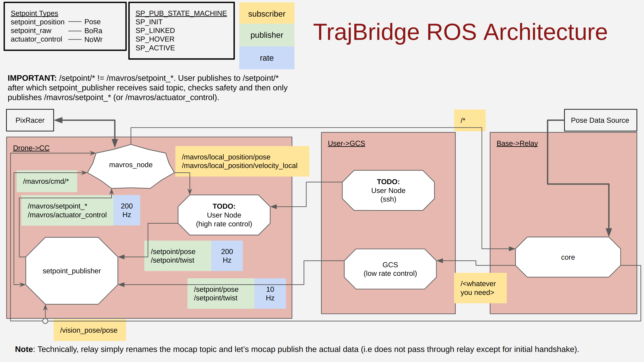Select the setpoint_publisher octagon node
644x362 pixels.
click(x=72, y=271)
